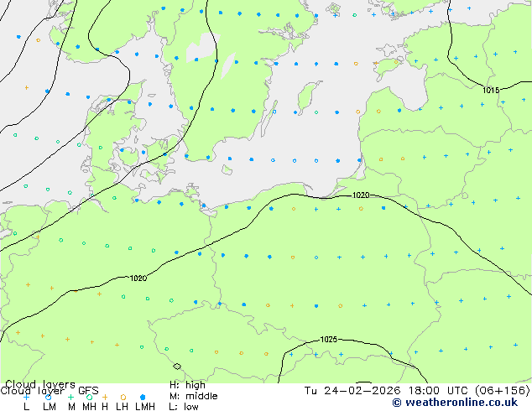The image size is (532, 411).
Task: Click the blue plus legend symbol for low cloud
Action: tap(26, 397)
